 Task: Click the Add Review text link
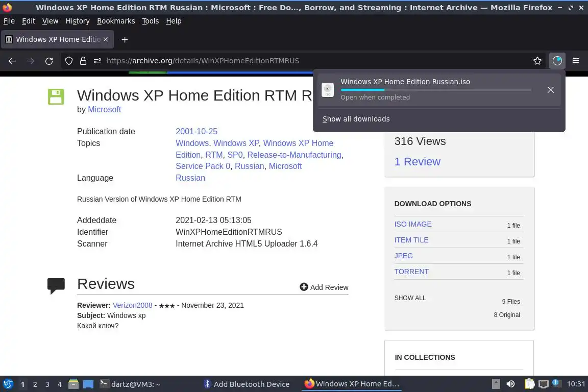(x=329, y=287)
